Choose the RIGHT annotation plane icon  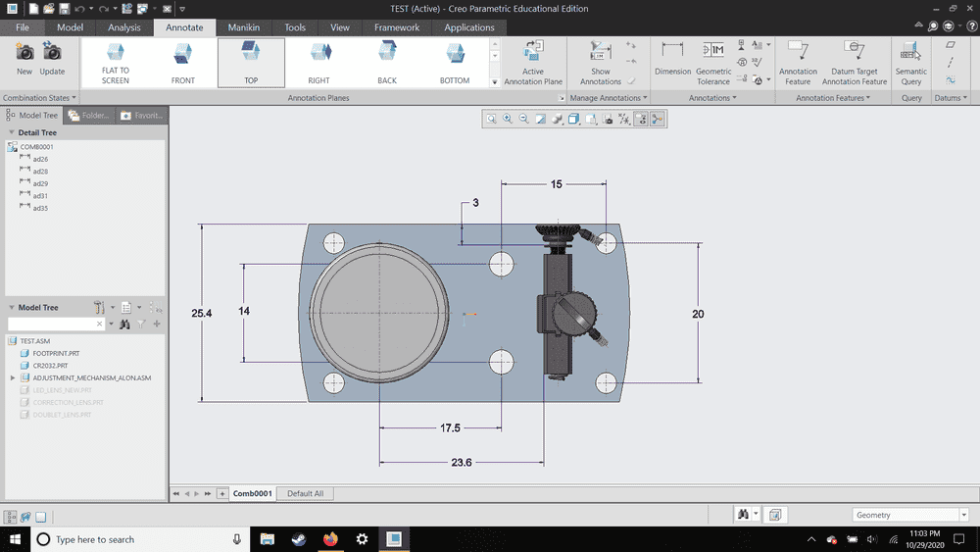319,62
